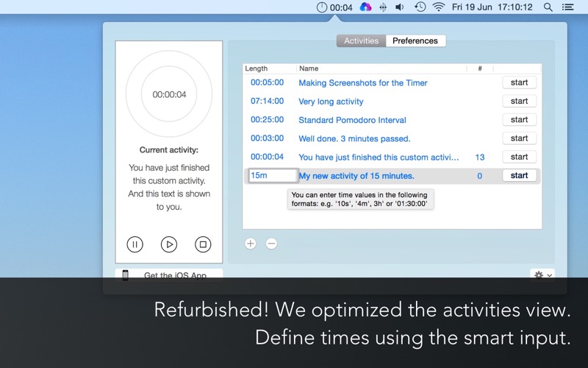Open Spotlight search magnifier icon
This screenshot has height=368, width=588.
[548, 7]
